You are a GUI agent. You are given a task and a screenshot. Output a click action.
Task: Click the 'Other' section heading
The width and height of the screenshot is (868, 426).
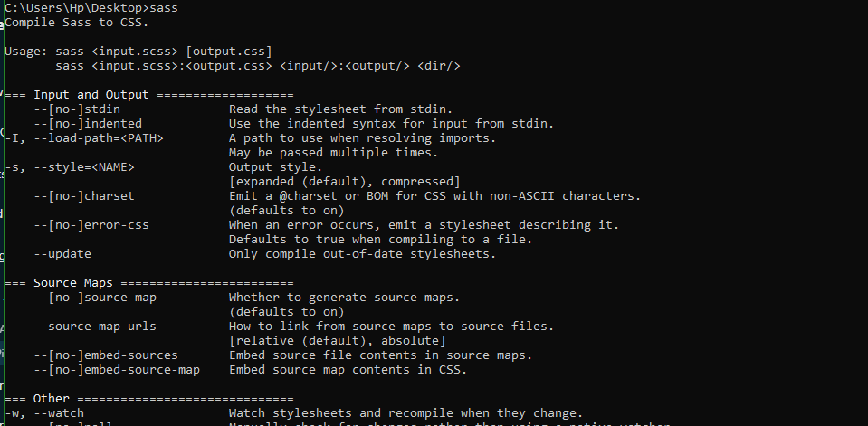coord(51,399)
